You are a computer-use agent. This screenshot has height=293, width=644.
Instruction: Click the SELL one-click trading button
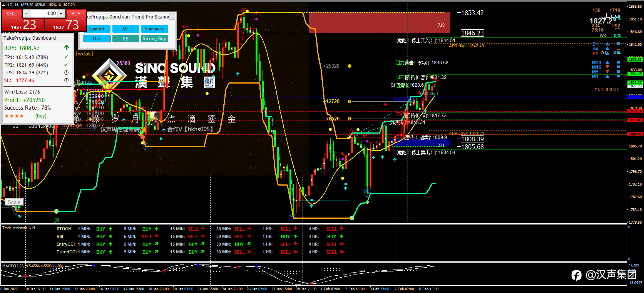click(12, 13)
